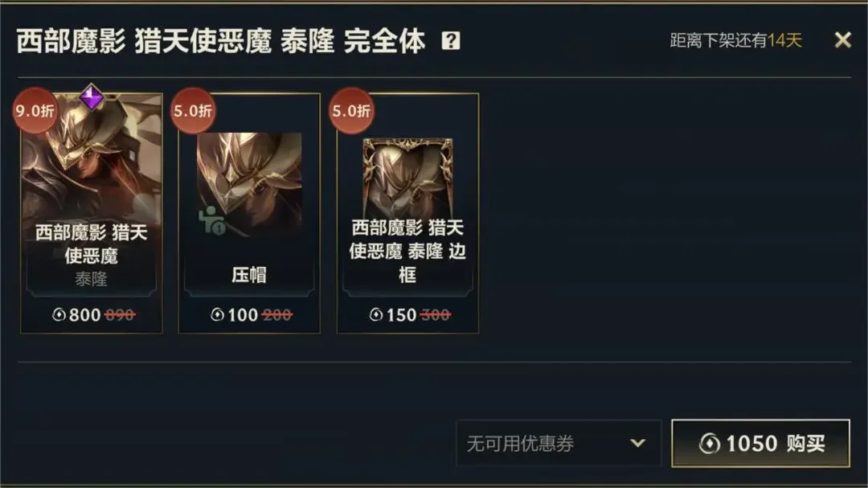The width and height of the screenshot is (868, 488).
Task: Click the green emote icon on 压帽 card
Action: 212,220
